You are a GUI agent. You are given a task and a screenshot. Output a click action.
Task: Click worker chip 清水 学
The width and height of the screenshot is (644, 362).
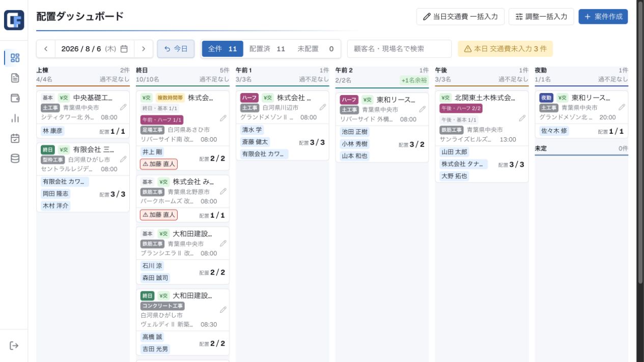252,130
